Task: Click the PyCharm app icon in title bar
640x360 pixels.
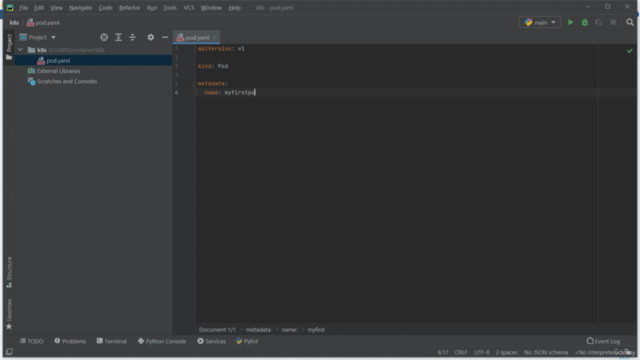Action: (10, 8)
